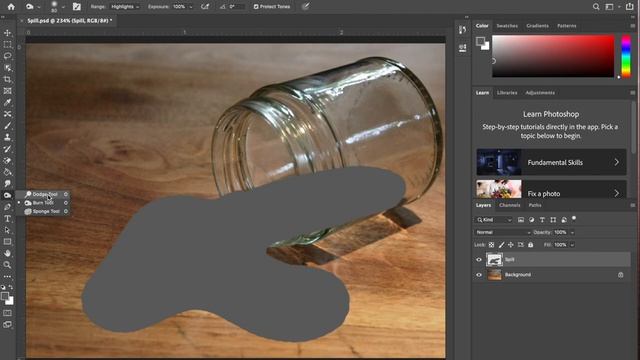Open the Range Highlights dropdown
Image resolution: width=640 pixels, height=360 pixels.
pyautogui.click(x=125, y=7)
